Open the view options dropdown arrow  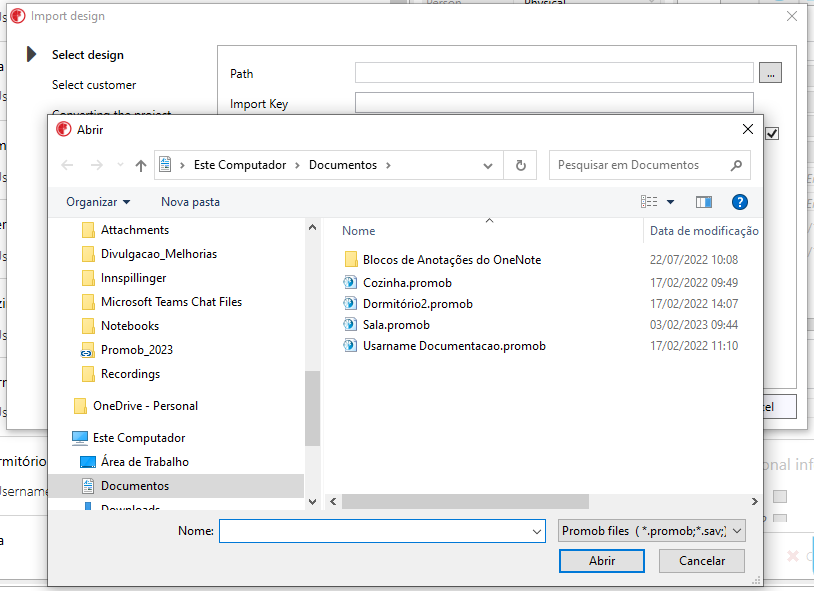click(671, 202)
